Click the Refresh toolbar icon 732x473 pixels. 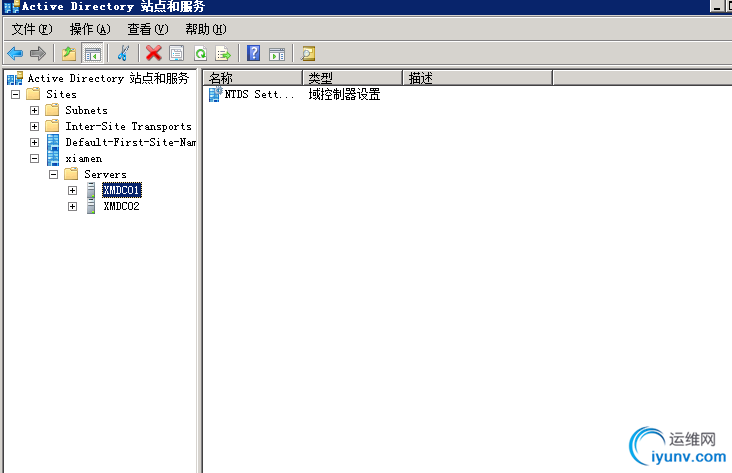200,53
